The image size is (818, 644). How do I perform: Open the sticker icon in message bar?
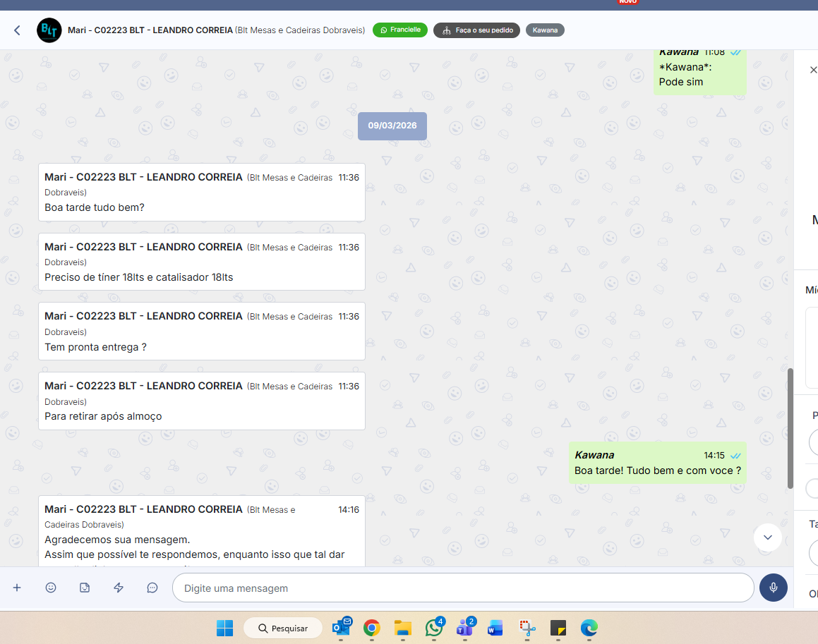point(85,588)
